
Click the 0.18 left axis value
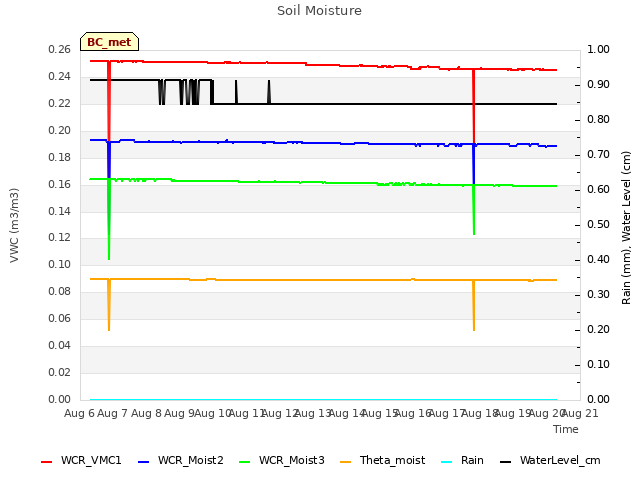coord(60,157)
